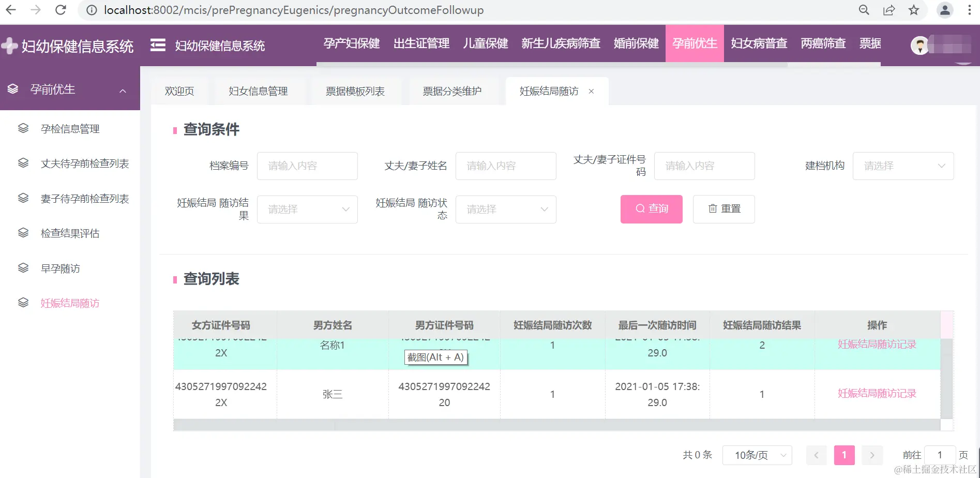The width and height of the screenshot is (980, 478).
Task: Click the 名称1 name cell
Action: click(x=333, y=346)
